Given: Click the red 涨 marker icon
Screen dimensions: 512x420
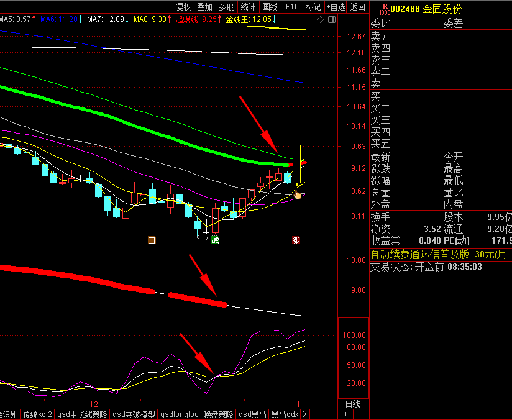Looking at the screenshot, I should pyautogui.click(x=296, y=240).
